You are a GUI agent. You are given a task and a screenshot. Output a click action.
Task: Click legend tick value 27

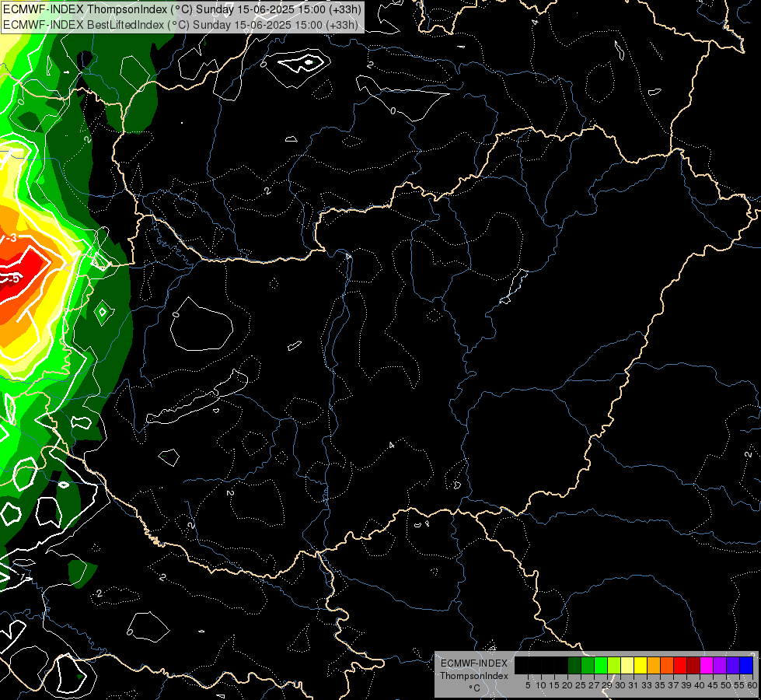coord(594,685)
